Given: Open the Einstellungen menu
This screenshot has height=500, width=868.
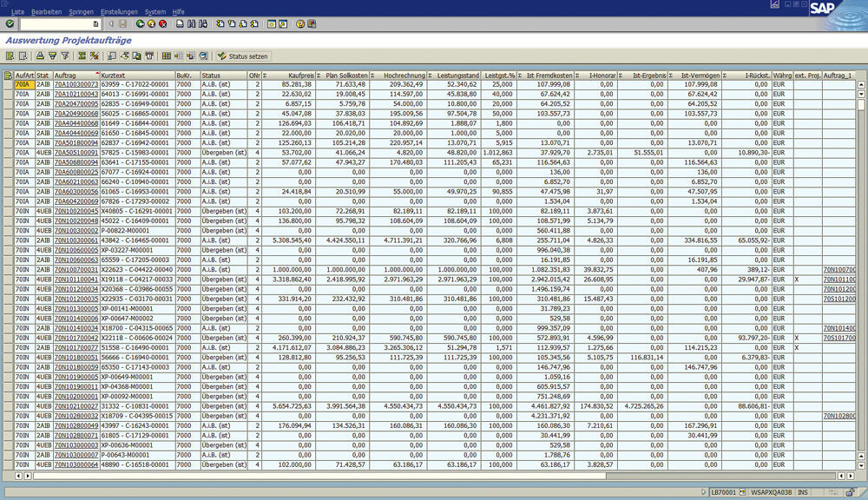Looking at the screenshot, I should (x=119, y=11).
